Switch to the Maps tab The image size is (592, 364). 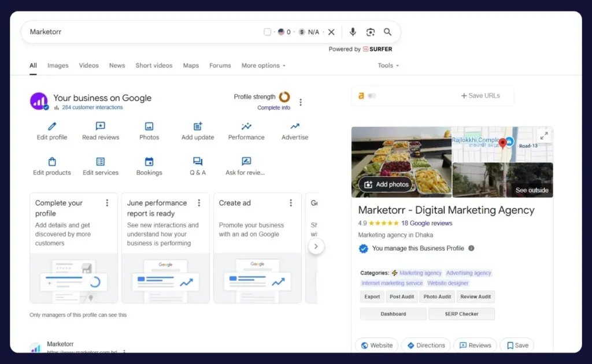(191, 66)
